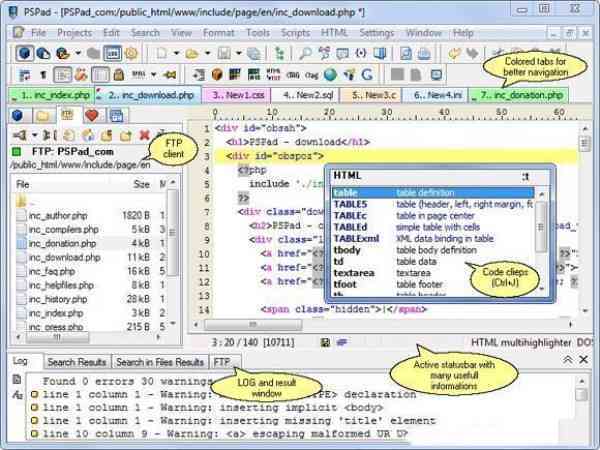The height and width of the screenshot is (450, 600).
Task: Click the blue globe icon in second toolbar
Action: pos(330,74)
